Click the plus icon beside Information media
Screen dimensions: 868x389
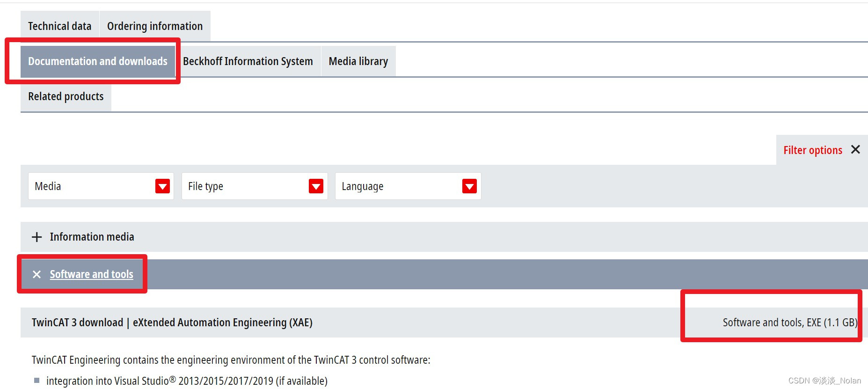click(37, 237)
